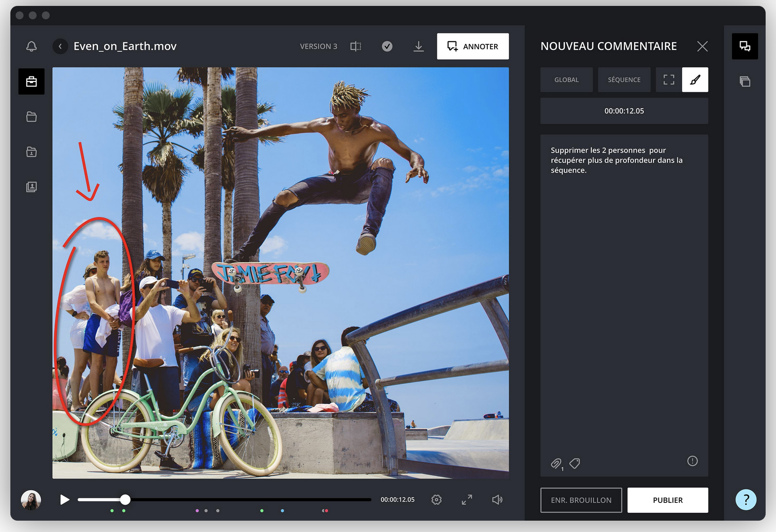
Task: Click the video timeline scrubber handle
Action: click(125, 499)
